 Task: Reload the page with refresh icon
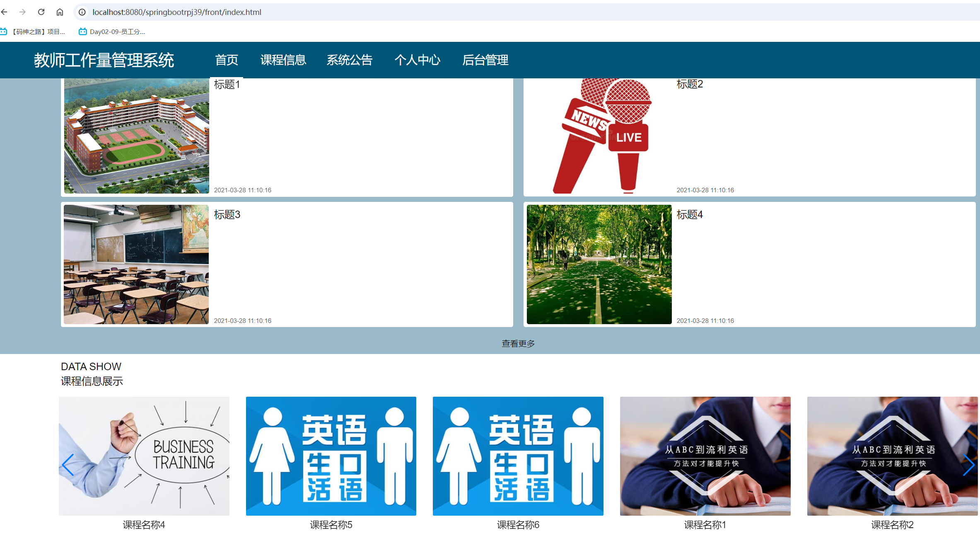41,12
